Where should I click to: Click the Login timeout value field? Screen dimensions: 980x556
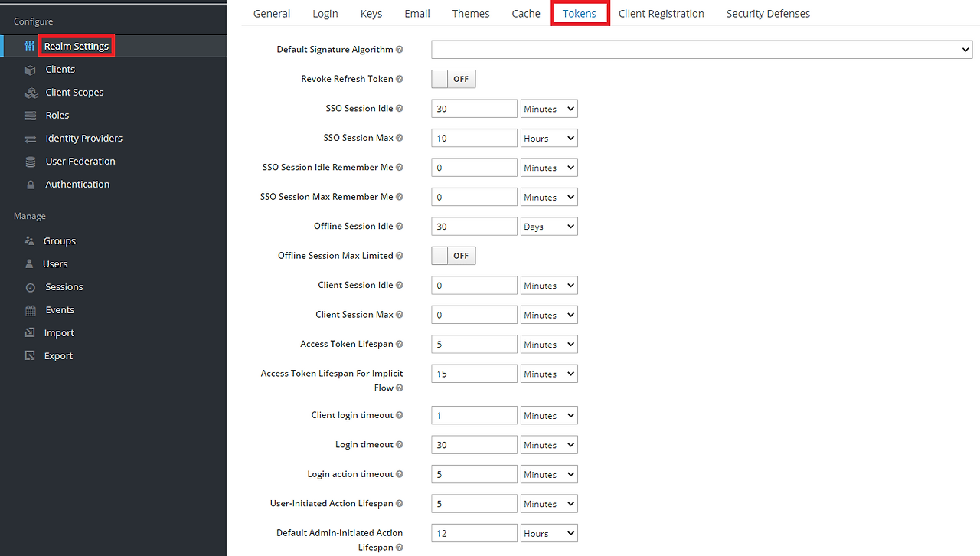pos(474,445)
